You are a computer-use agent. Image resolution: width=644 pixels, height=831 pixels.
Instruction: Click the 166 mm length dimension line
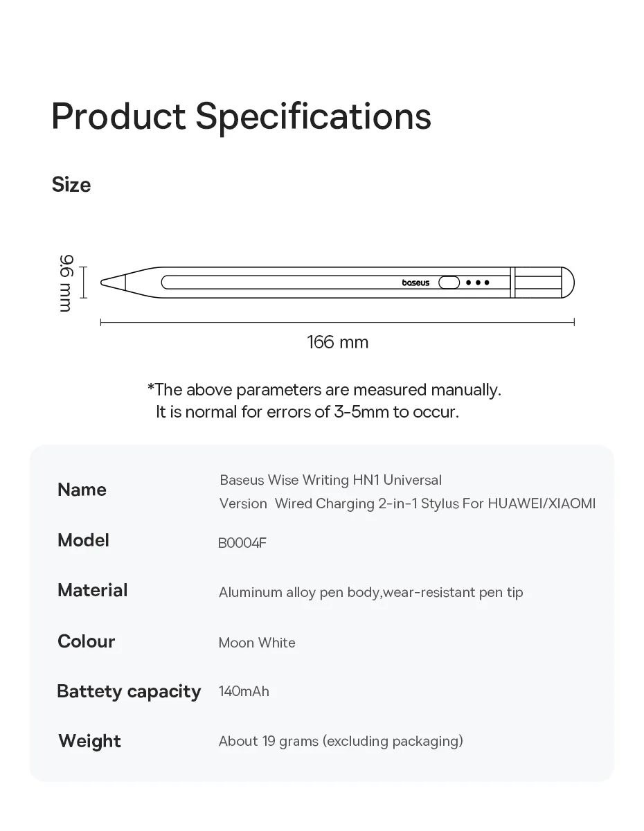[x=337, y=322]
